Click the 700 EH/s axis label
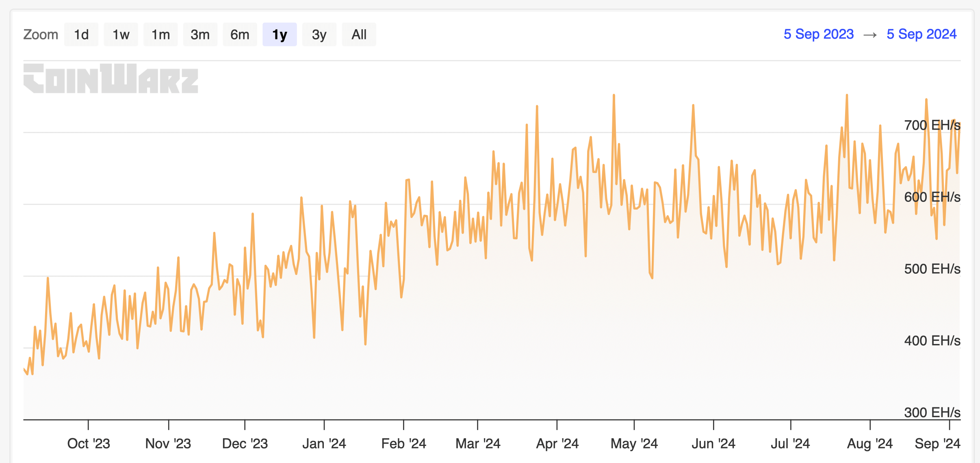 coord(932,125)
